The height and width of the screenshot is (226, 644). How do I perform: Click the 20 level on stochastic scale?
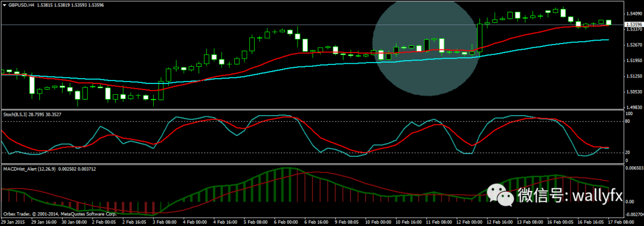click(x=627, y=153)
